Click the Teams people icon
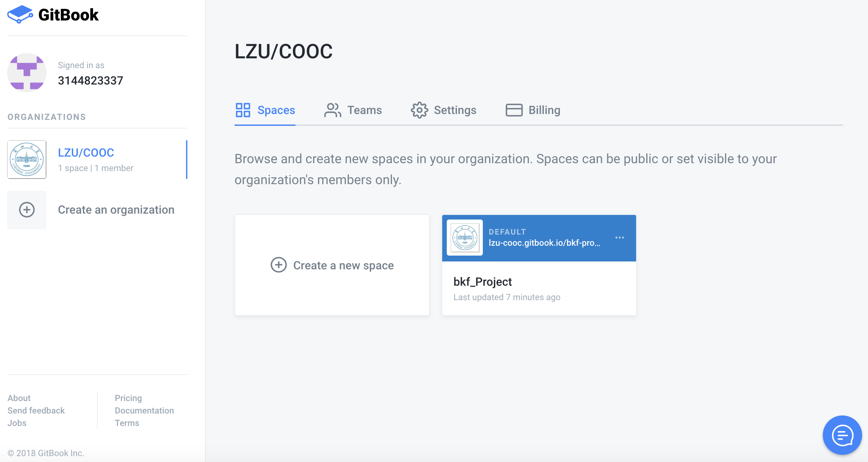Screen dimensions: 868x462 tap(332, 110)
